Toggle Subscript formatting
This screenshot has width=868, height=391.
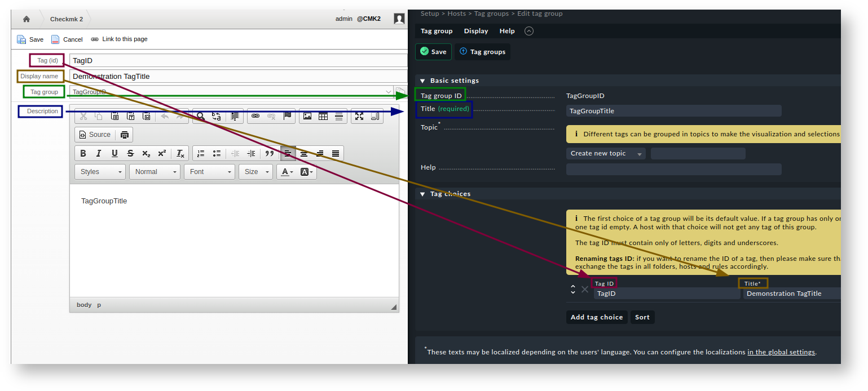click(146, 153)
